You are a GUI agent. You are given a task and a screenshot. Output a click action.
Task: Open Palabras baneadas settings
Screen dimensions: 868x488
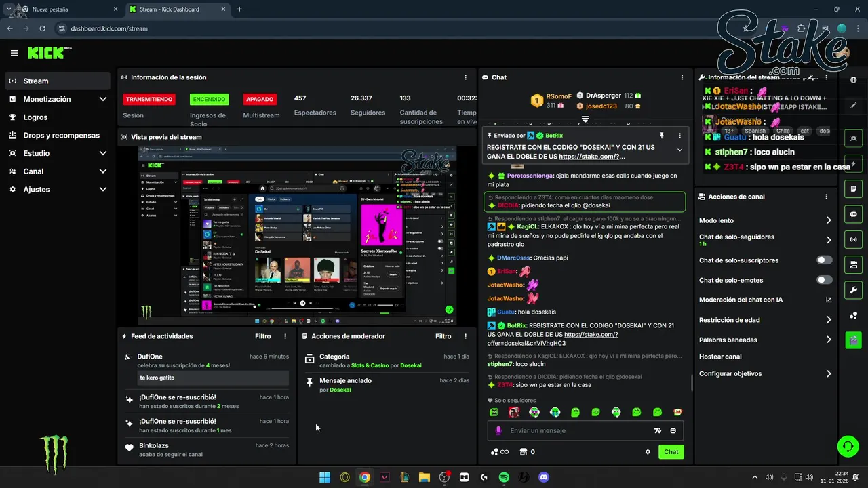766,340
